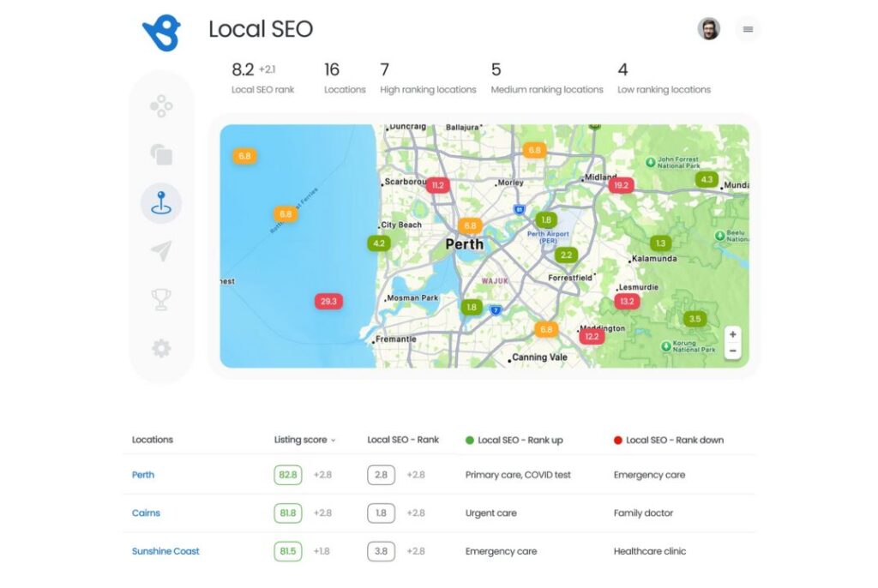Open the stacked pages icon in sidebar

point(161,154)
